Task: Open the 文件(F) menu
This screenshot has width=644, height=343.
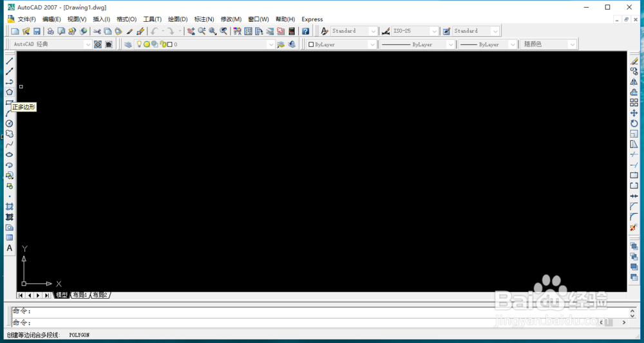Action: (26, 19)
